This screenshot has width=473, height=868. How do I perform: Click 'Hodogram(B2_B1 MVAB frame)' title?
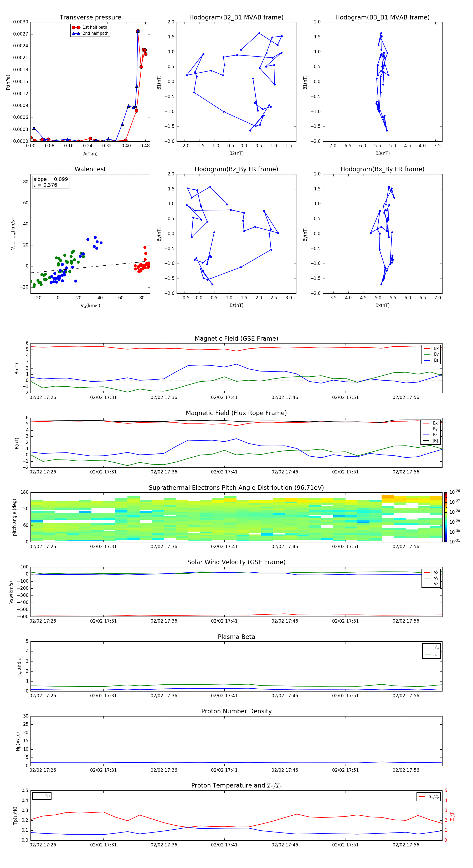[x=236, y=17]
